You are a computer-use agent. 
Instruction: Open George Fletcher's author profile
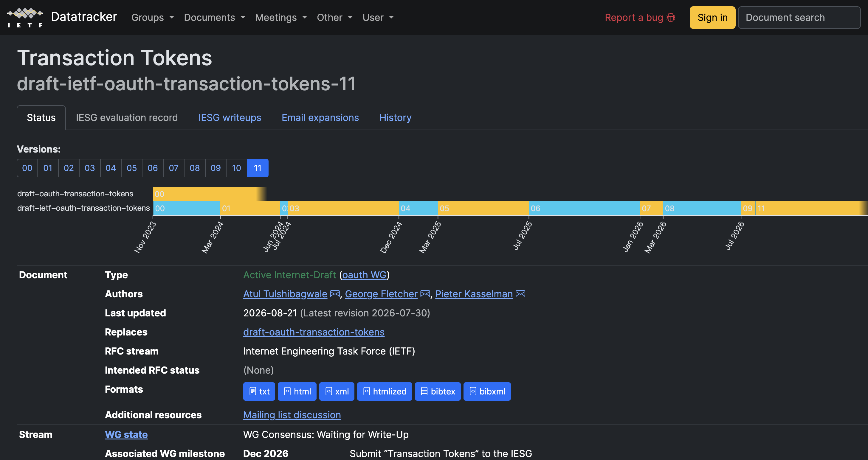coord(381,294)
